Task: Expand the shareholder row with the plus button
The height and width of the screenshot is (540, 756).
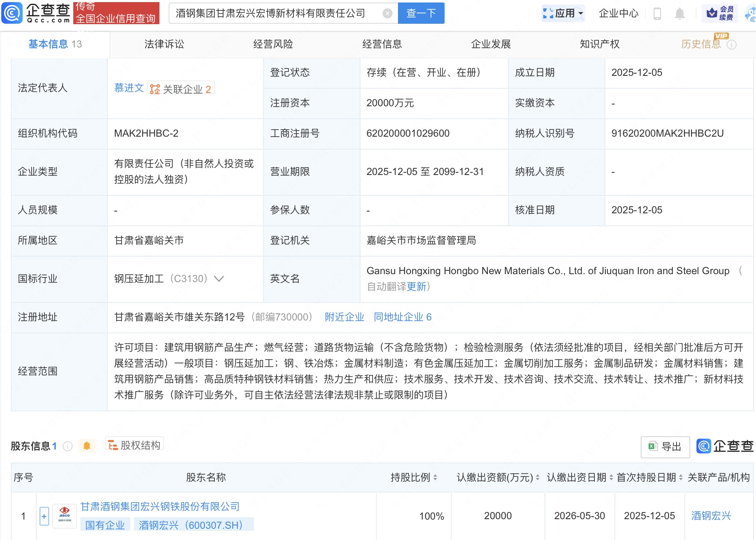Action: 44,516
